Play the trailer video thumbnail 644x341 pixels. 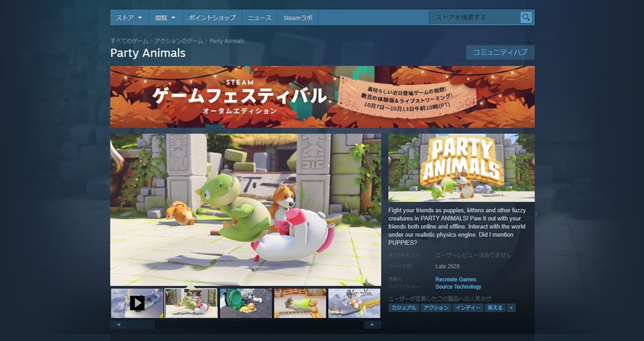pos(137,303)
